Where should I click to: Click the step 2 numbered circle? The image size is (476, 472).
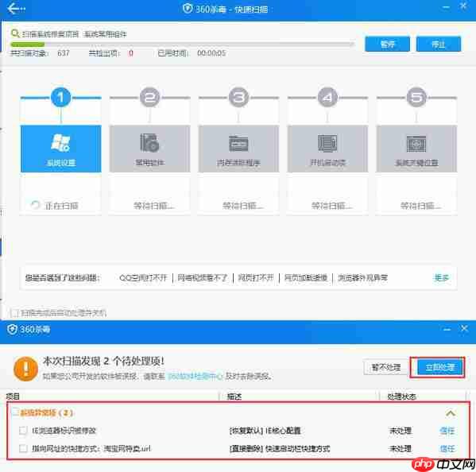click(149, 98)
